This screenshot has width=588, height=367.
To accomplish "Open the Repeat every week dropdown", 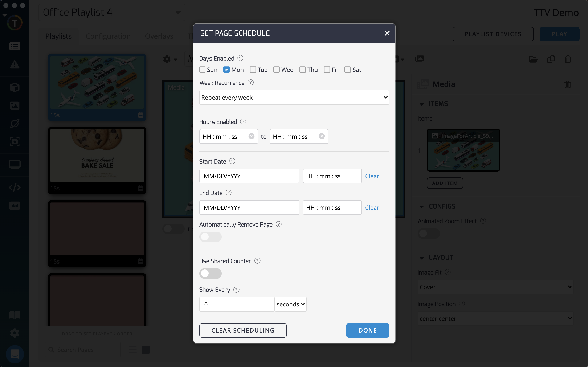I will click(294, 97).
